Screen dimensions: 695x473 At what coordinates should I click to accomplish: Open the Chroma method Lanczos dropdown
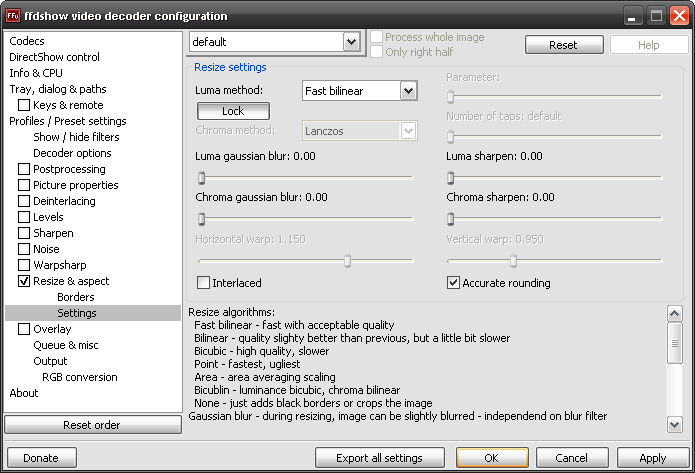pos(359,131)
